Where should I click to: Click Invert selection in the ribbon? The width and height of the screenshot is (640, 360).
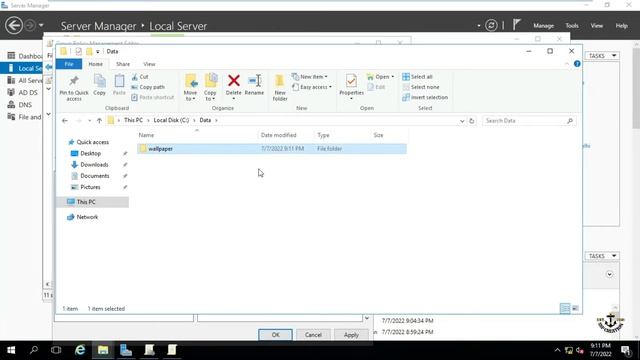(x=425, y=97)
